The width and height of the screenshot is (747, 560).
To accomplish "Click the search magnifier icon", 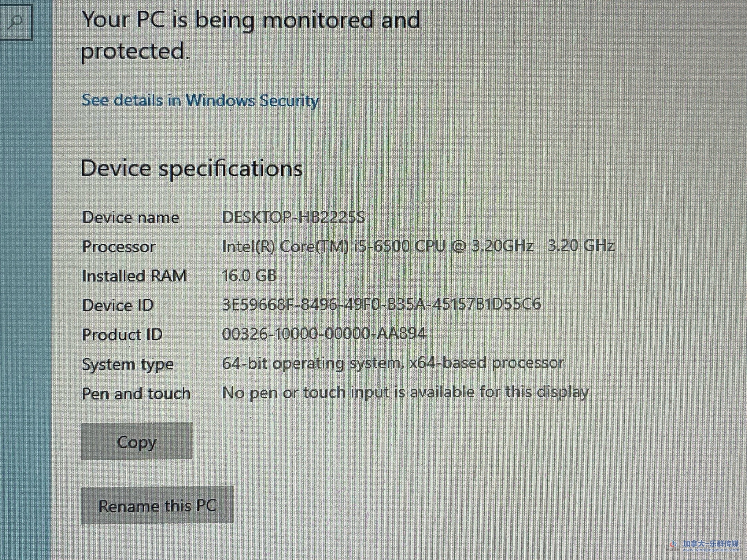I will tap(16, 21).
